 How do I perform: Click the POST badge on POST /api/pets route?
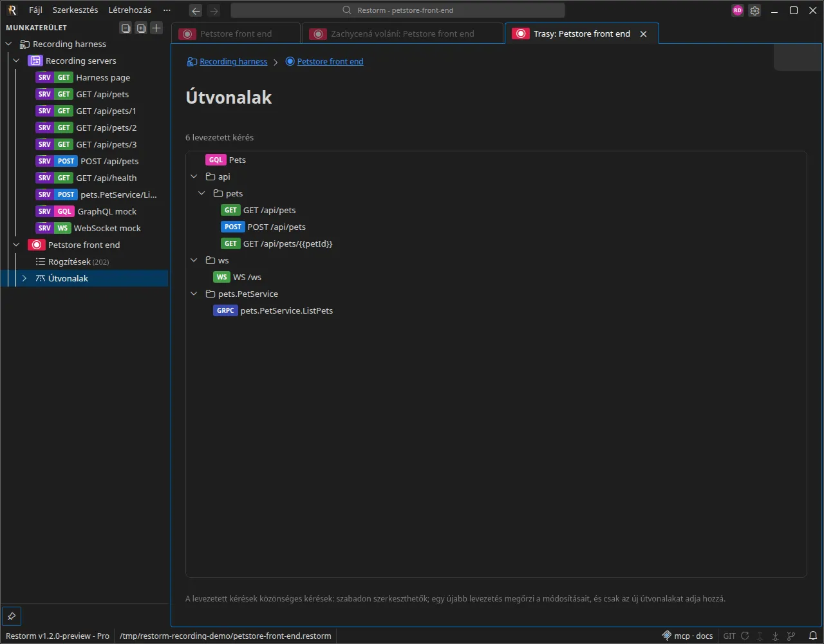(233, 227)
